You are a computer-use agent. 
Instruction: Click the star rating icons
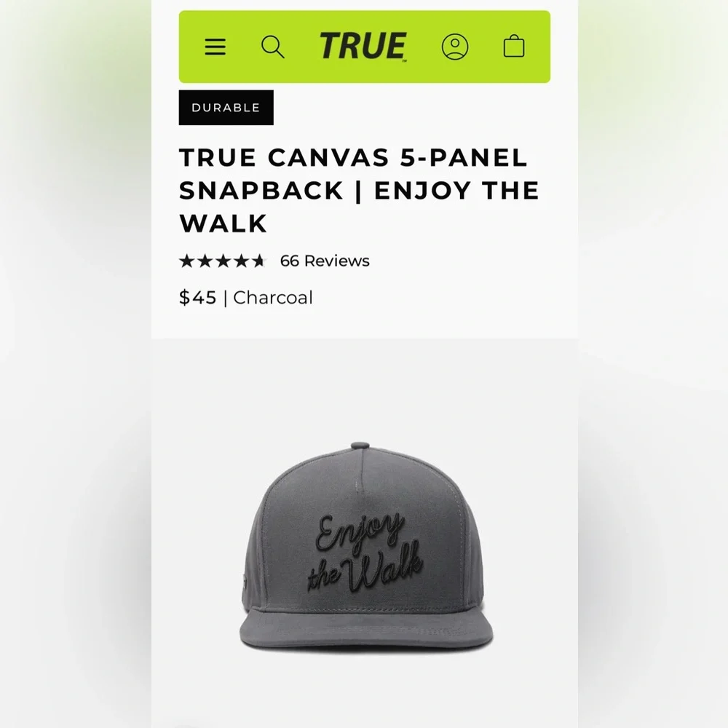(222, 261)
